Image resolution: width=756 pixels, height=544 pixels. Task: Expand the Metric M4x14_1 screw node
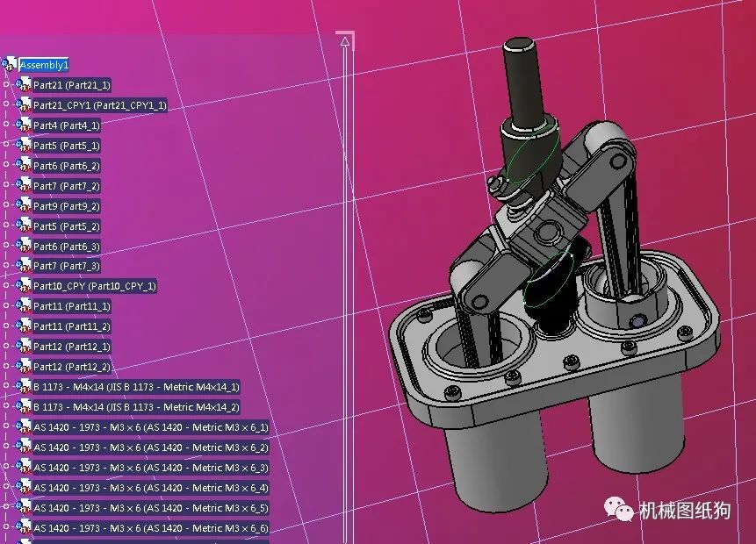pyautogui.click(x=6, y=386)
